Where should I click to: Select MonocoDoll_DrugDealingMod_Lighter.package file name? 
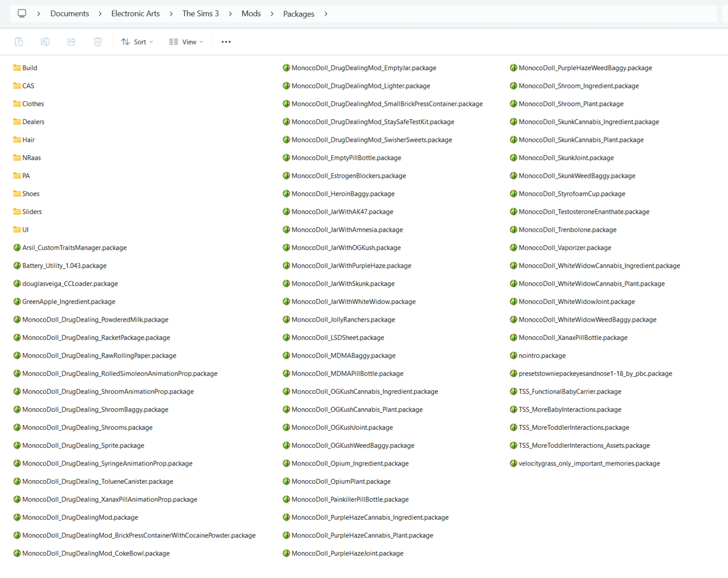[x=361, y=86]
